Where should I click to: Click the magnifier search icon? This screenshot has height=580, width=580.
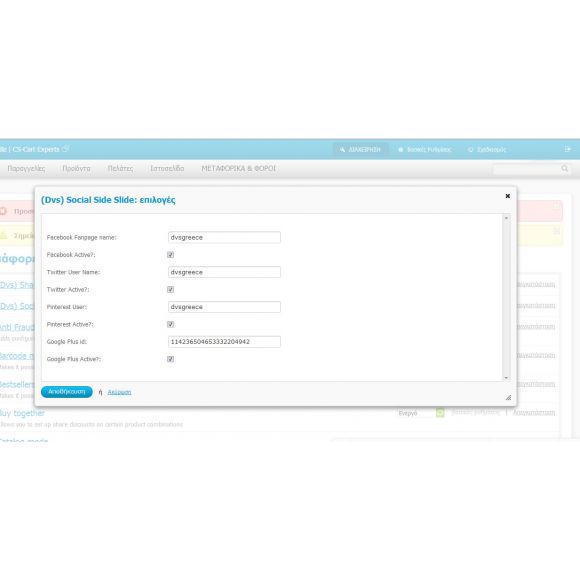coord(564,169)
